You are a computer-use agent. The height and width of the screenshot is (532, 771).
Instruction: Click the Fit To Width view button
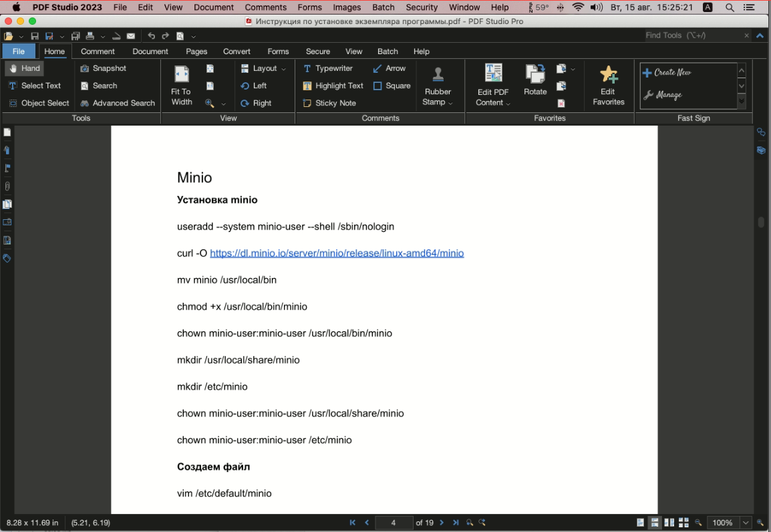pyautogui.click(x=182, y=86)
